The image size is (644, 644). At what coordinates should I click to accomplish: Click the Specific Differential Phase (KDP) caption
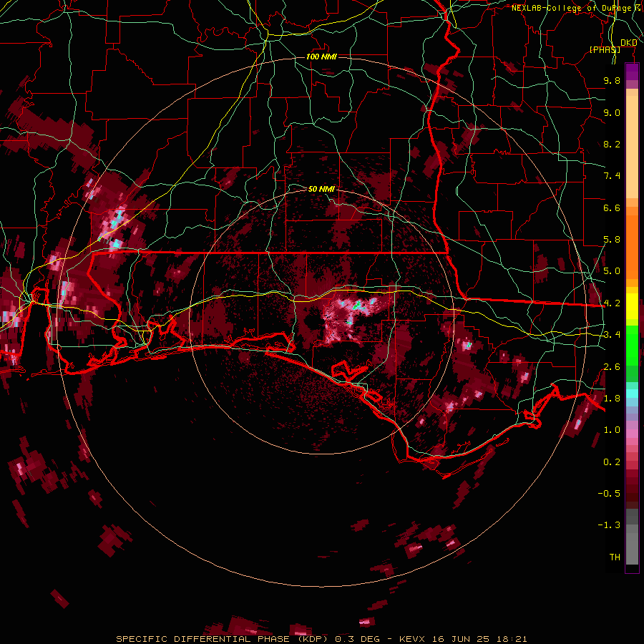pyautogui.click(x=223, y=639)
